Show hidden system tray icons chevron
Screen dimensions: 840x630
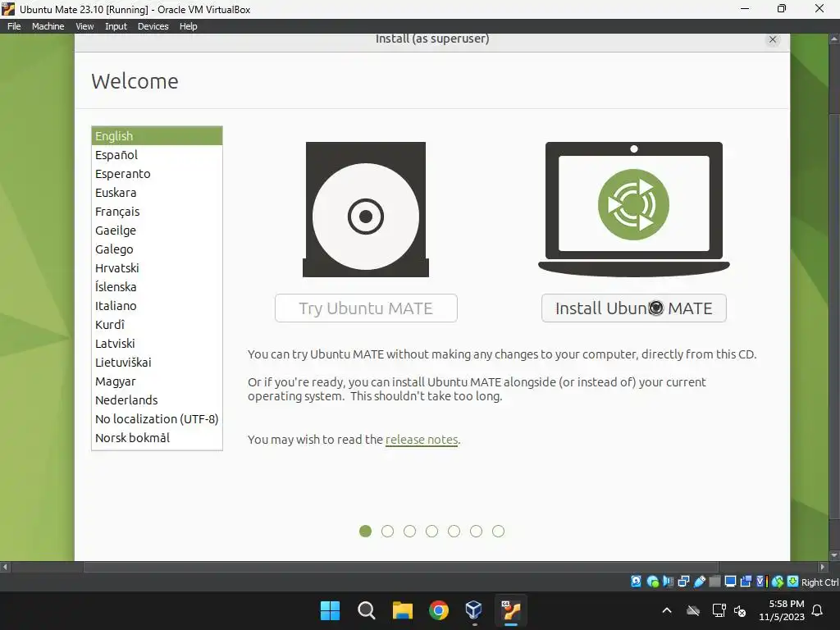(x=667, y=610)
